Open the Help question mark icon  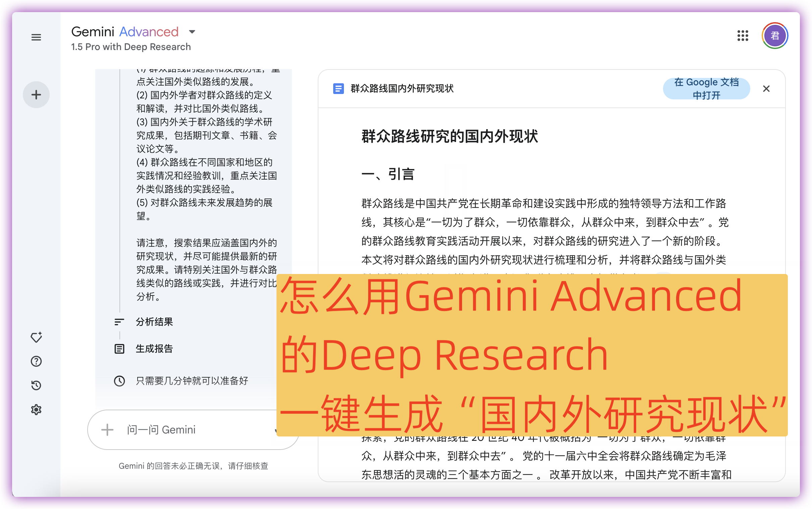(x=36, y=361)
